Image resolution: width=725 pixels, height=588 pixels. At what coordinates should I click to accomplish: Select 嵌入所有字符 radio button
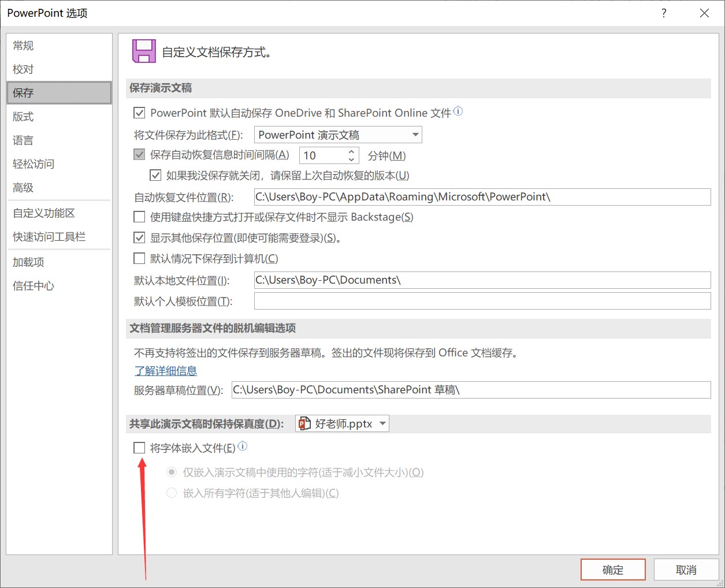tap(172, 493)
